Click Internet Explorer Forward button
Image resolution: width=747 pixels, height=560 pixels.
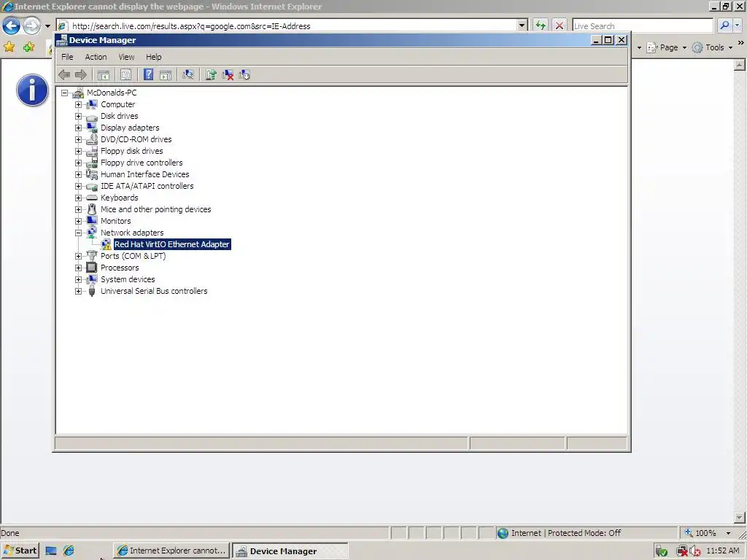pos(31,26)
